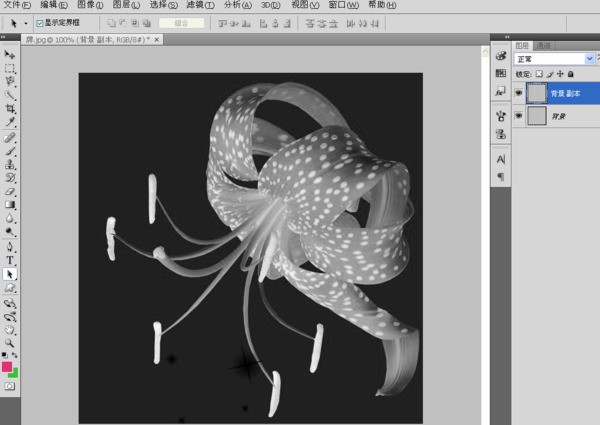
Task: Select the Rectangular Marquee tool
Action: tap(10, 69)
